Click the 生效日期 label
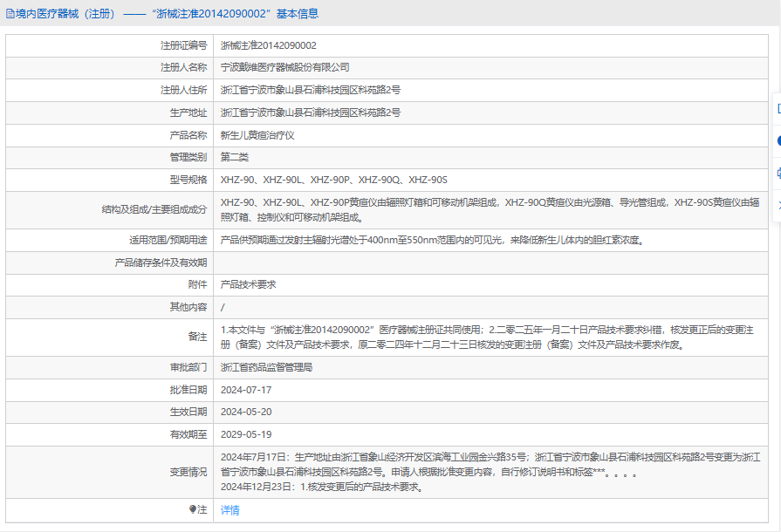781x532 pixels. [x=188, y=412]
